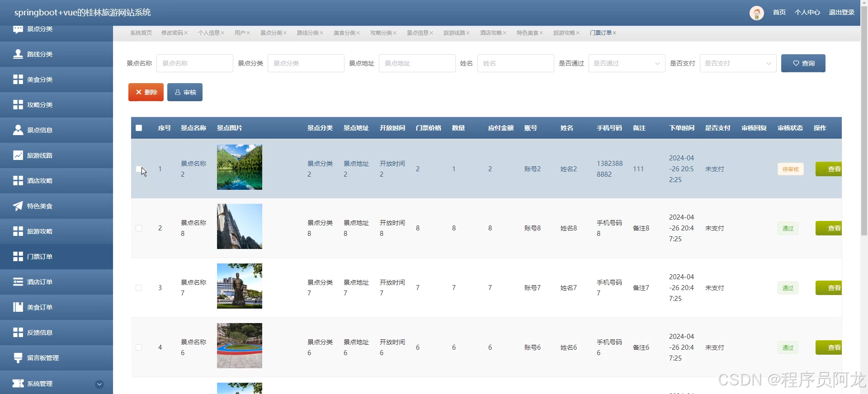
Task: Click the 查询 search button
Action: [x=803, y=63]
